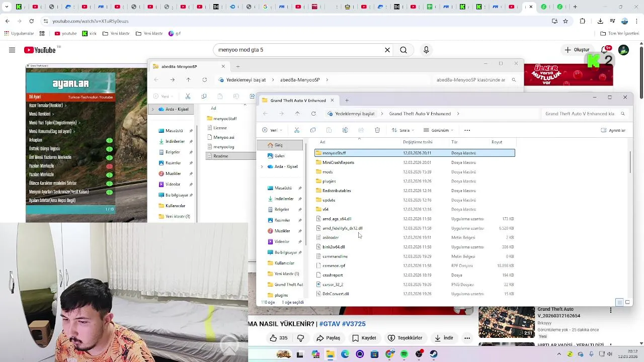The width and height of the screenshot is (644, 362).
Task: Expand breadcrumb chevron after abed8a-MenyooSP
Action: click(x=327, y=79)
